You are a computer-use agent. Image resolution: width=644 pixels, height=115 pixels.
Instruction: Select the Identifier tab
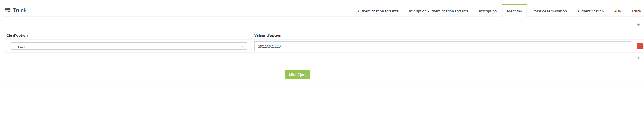point(514,11)
